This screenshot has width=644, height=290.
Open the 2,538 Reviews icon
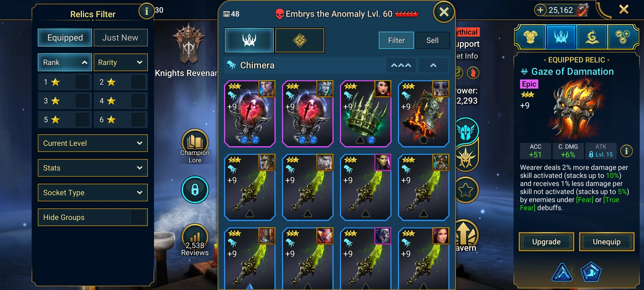pyautogui.click(x=195, y=238)
